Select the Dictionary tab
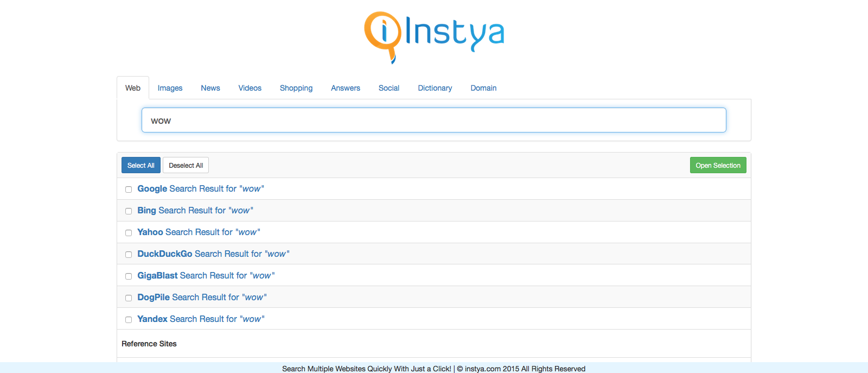 click(435, 88)
